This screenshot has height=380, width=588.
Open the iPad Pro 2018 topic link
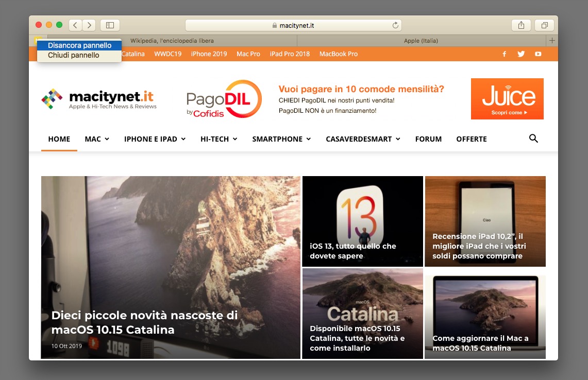coord(290,54)
